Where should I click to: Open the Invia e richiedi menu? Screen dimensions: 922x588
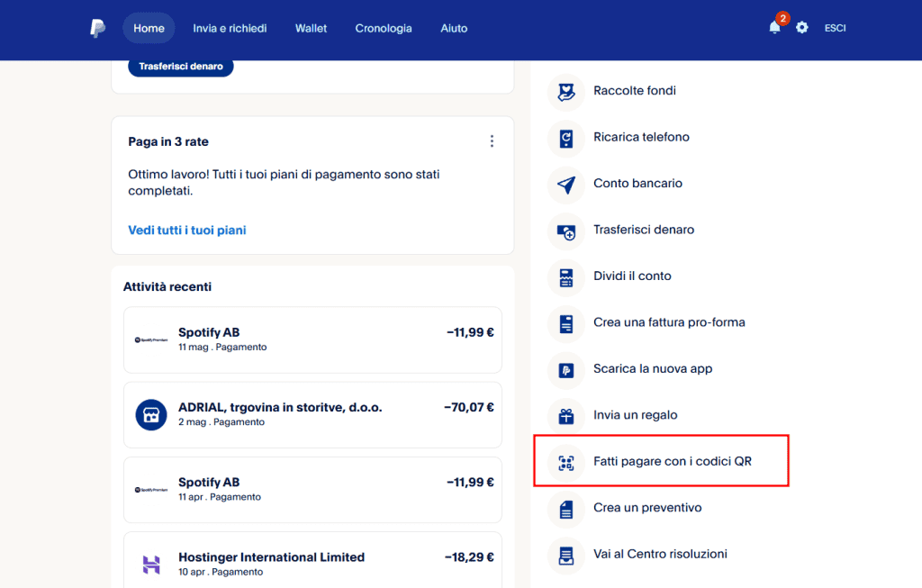tap(230, 28)
